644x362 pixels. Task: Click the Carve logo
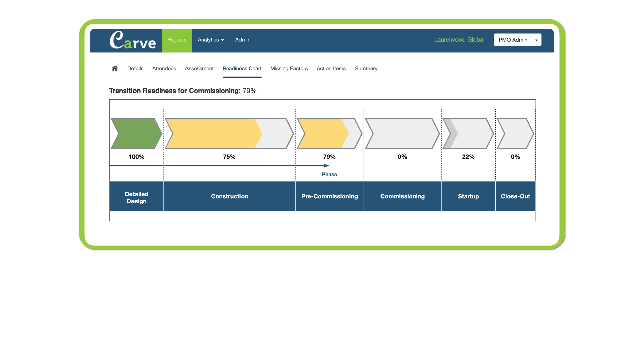point(133,40)
